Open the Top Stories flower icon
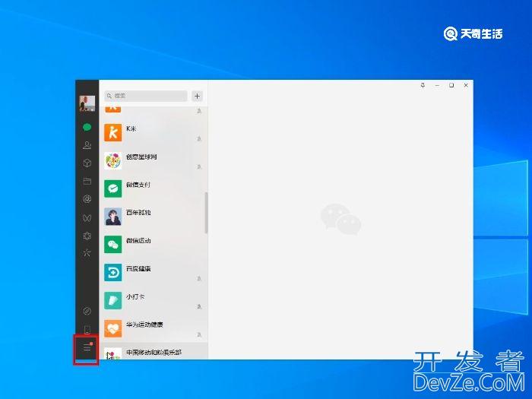This screenshot has height=399, width=532. click(87, 236)
